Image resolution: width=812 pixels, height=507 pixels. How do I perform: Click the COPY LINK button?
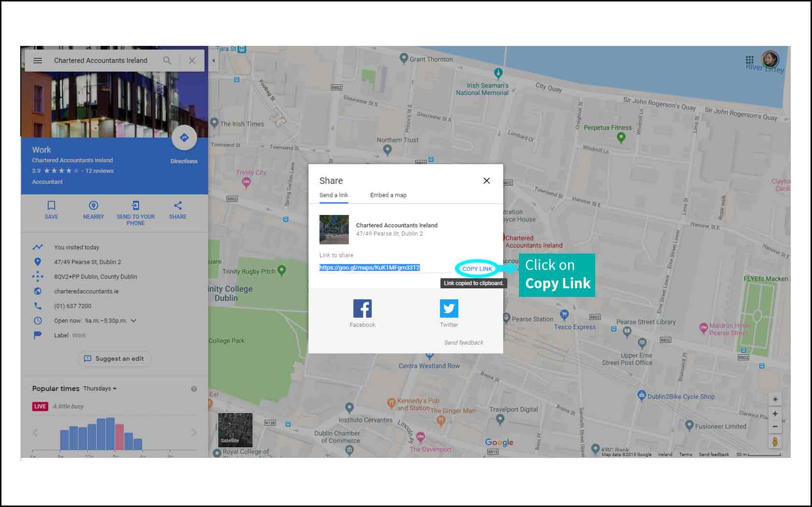477,269
